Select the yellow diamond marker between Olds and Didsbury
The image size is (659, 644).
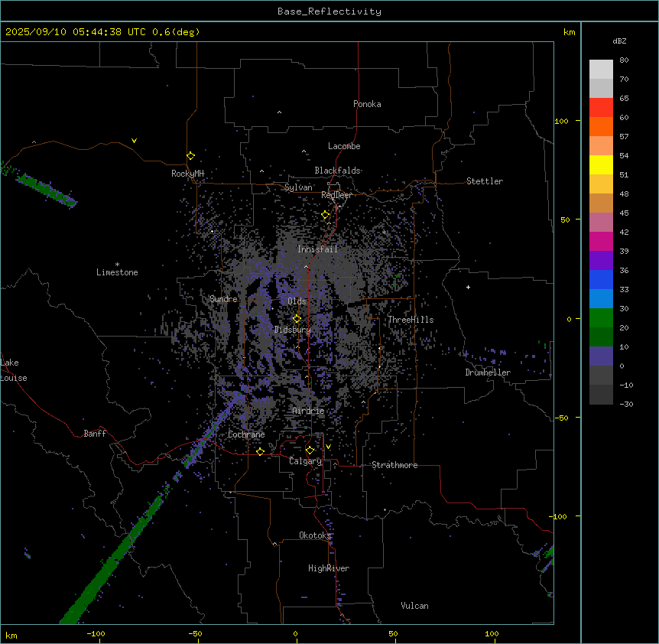coord(297,319)
